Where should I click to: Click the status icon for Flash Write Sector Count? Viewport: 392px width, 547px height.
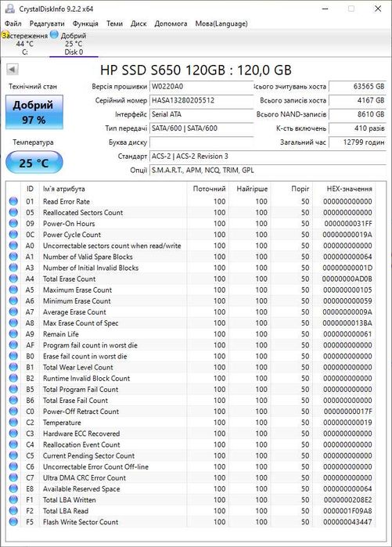tap(13, 521)
